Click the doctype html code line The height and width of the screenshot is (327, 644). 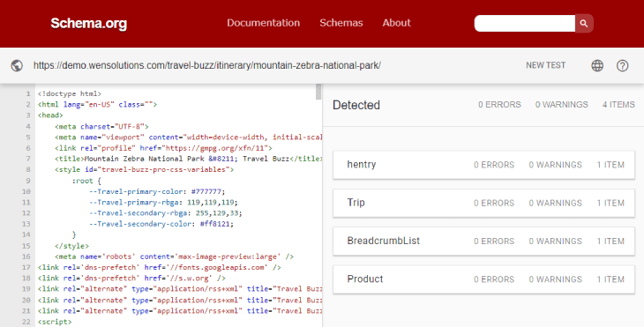point(70,93)
